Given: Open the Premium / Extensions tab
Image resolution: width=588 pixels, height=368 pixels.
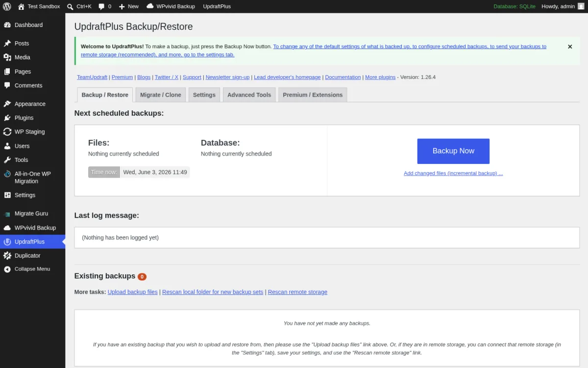Looking at the screenshot, I should pyautogui.click(x=313, y=95).
